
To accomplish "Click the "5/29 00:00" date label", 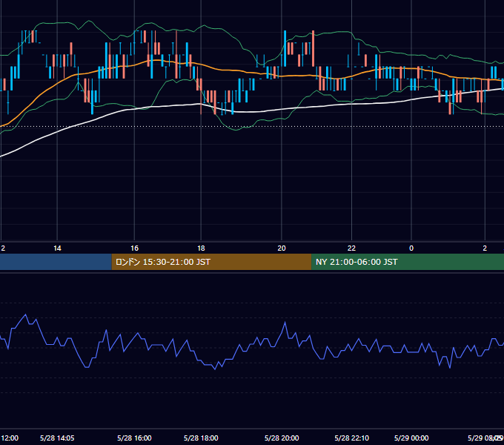I will pos(411,438).
